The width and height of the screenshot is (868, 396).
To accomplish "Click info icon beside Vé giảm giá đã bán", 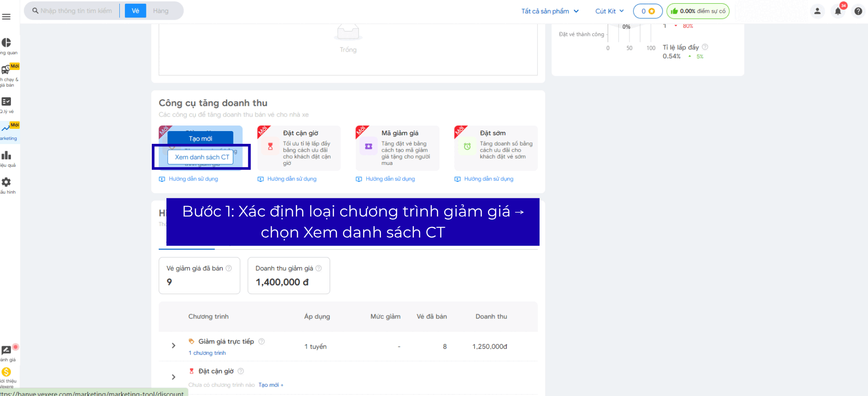I will 229,269.
